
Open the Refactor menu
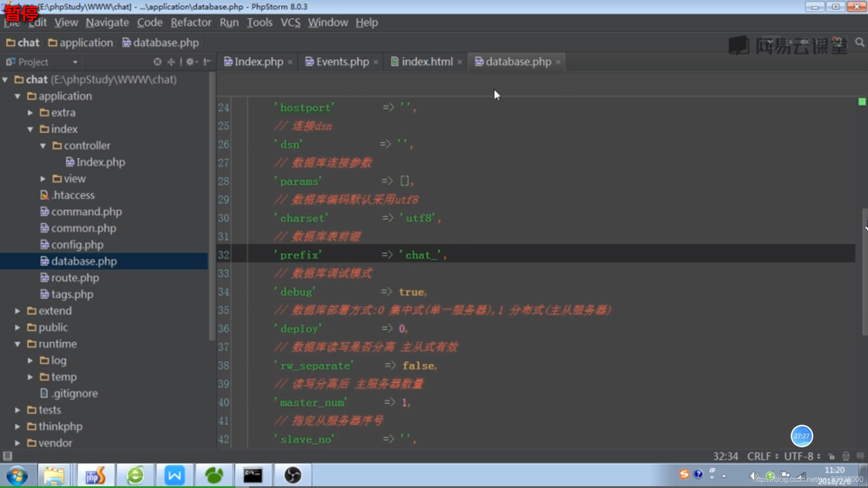[191, 23]
